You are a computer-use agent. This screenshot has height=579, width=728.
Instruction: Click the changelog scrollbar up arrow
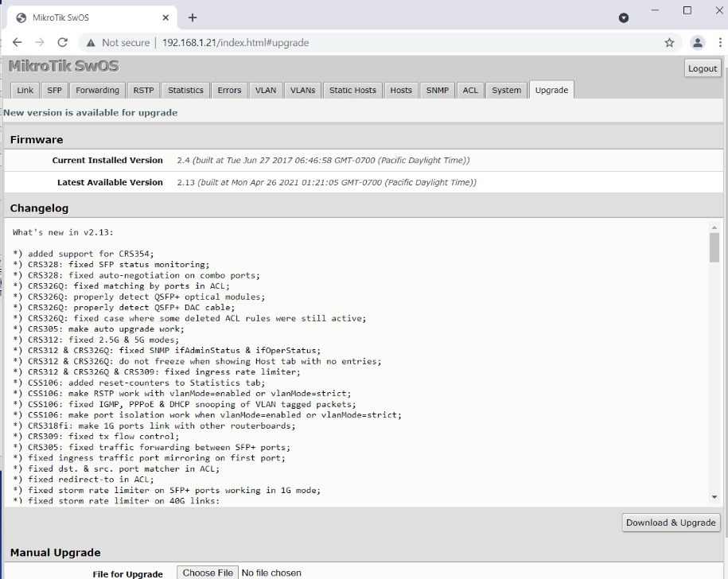click(714, 227)
